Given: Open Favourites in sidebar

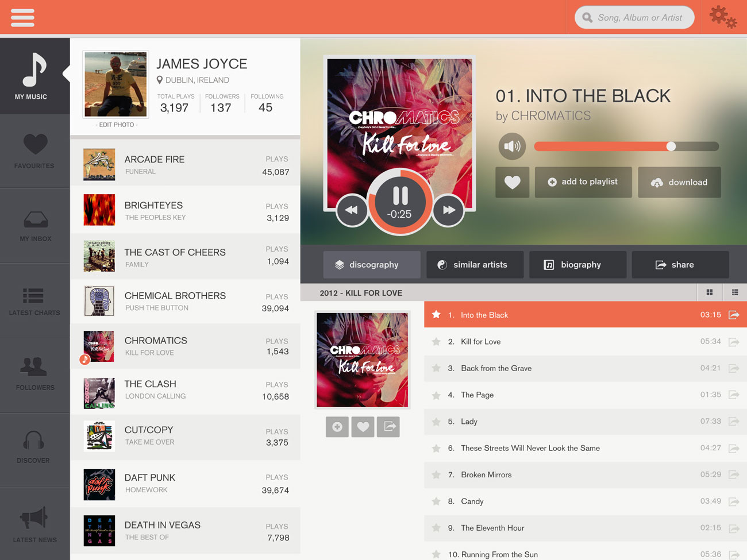Looking at the screenshot, I should point(34,151).
